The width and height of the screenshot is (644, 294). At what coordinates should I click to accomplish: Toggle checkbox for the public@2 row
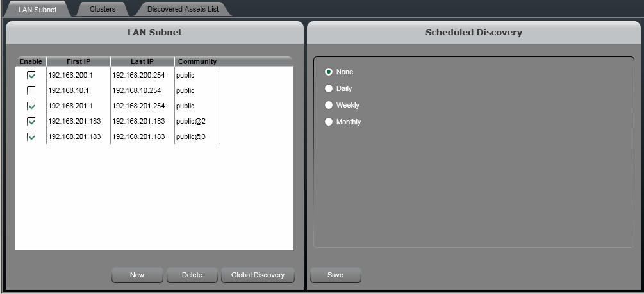point(31,121)
